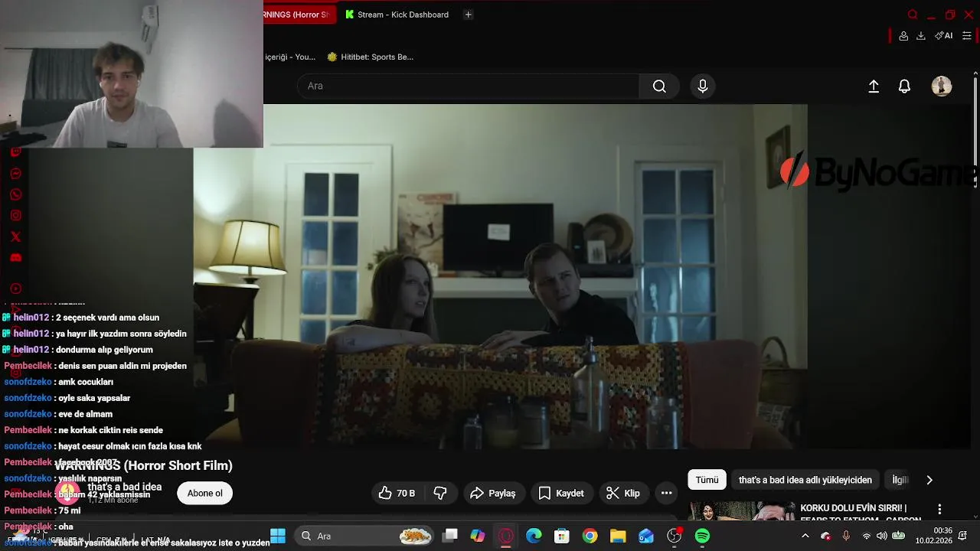This screenshot has width=980, height=551.
Task: Open the browser downloads icon
Action: [921, 36]
